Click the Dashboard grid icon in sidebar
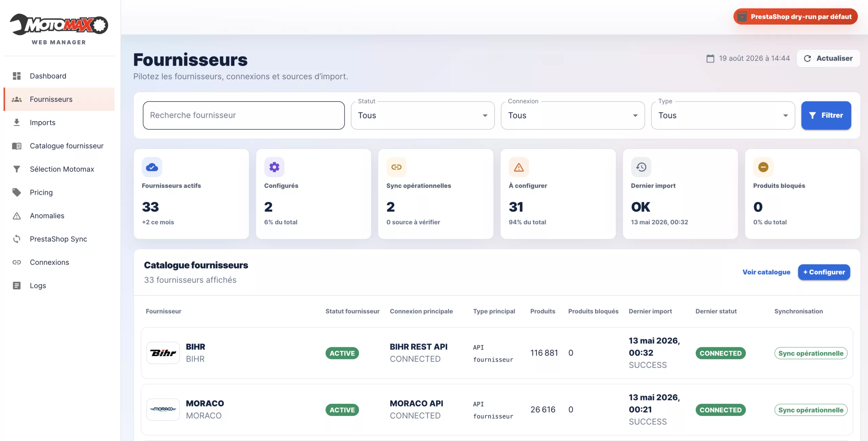868x441 pixels. [x=17, y=76]
